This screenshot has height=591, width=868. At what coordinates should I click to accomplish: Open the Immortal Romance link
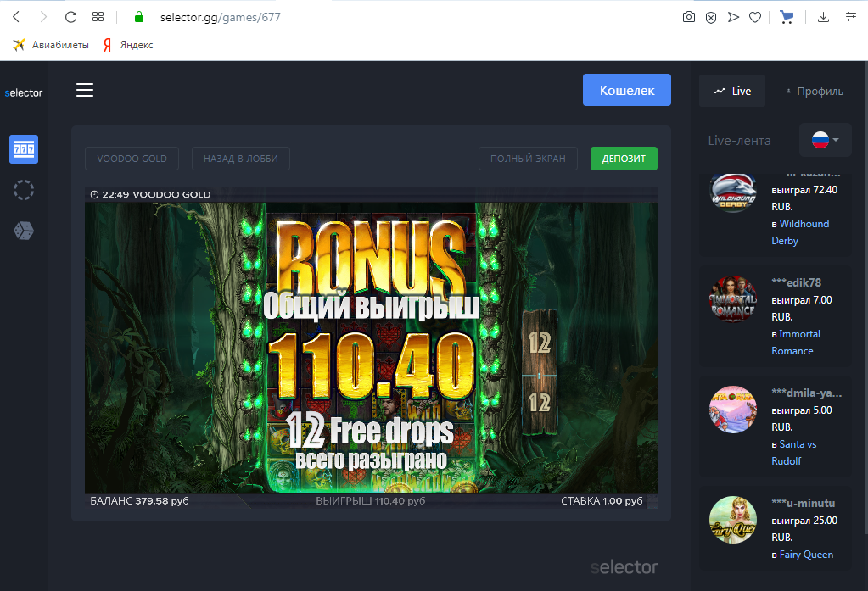point(796,342)
